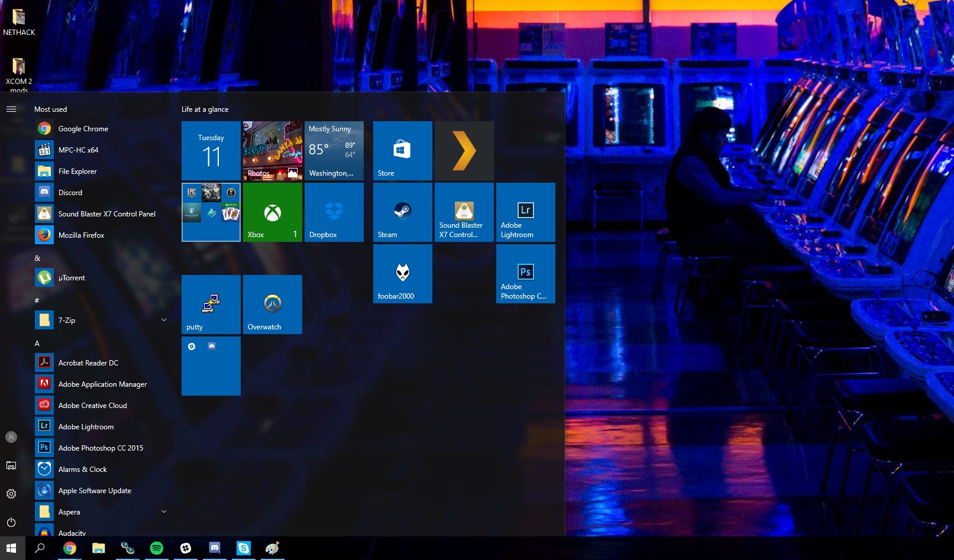Open the Dropbox tile
Screen dimensions: 954x560
(334, 212)
